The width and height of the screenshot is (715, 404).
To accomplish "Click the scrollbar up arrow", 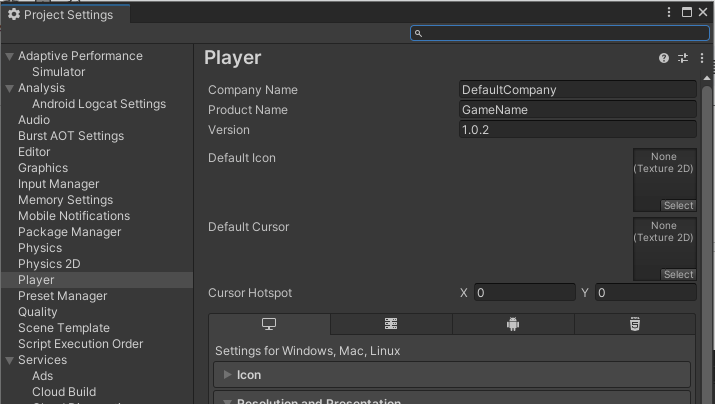I will point(707,78).
